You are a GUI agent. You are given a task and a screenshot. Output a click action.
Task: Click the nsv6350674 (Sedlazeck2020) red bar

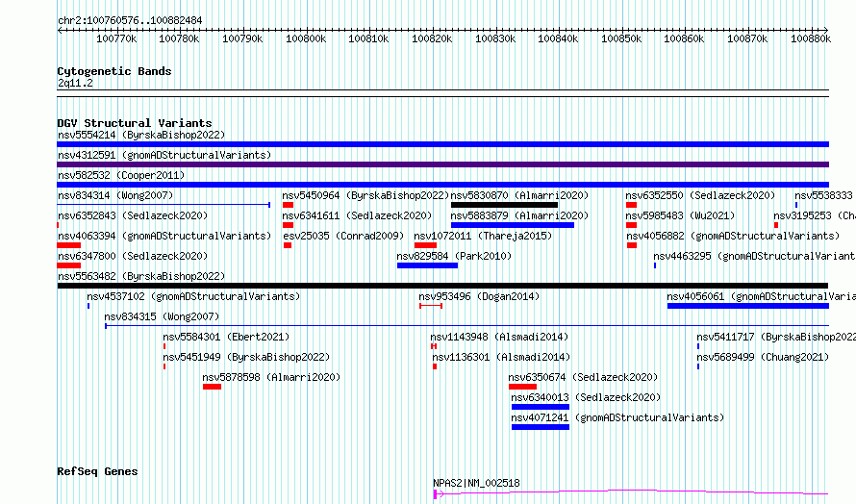pos(522,387)
